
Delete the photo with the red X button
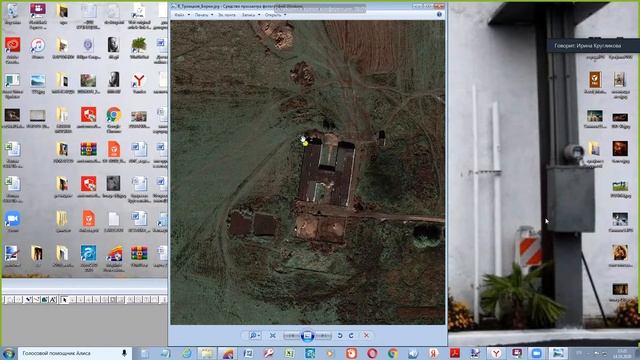pos(366,336)
